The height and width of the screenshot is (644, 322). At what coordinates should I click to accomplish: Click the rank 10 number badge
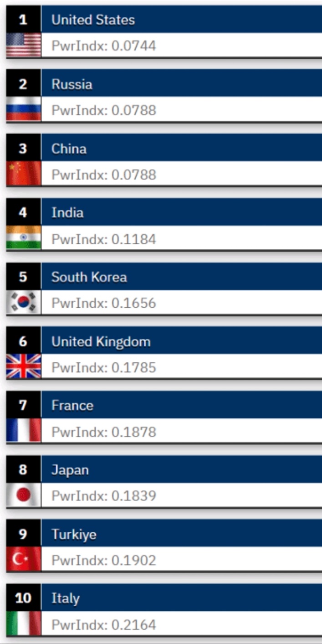coord(23,598)
